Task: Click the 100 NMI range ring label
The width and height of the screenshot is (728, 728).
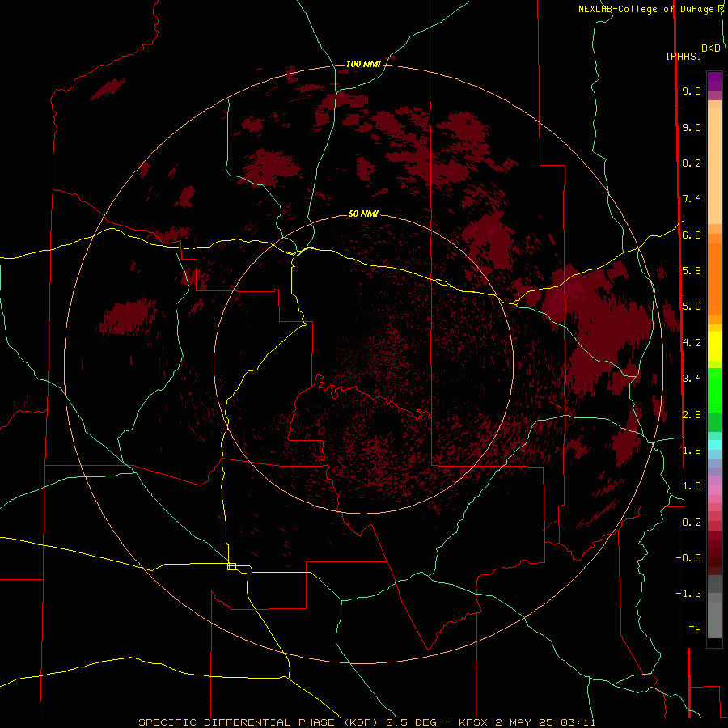Action: pyautogui.click(x=363, y=64)
